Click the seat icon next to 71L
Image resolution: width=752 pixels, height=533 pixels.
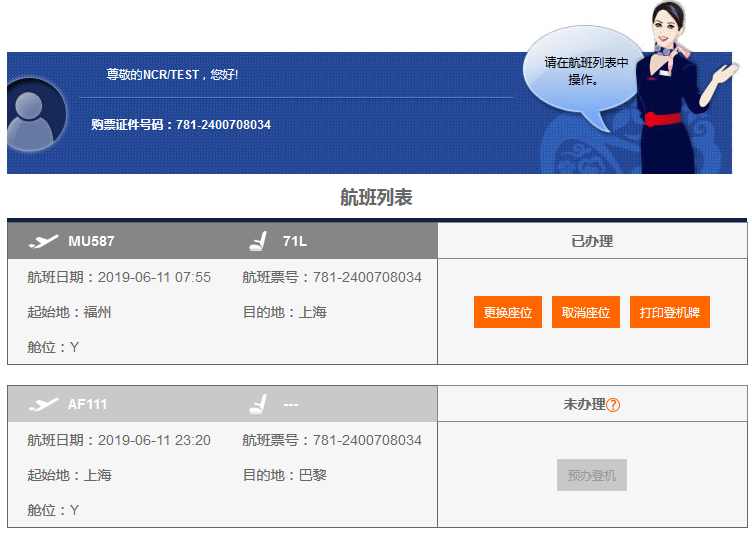coord(259,241)
